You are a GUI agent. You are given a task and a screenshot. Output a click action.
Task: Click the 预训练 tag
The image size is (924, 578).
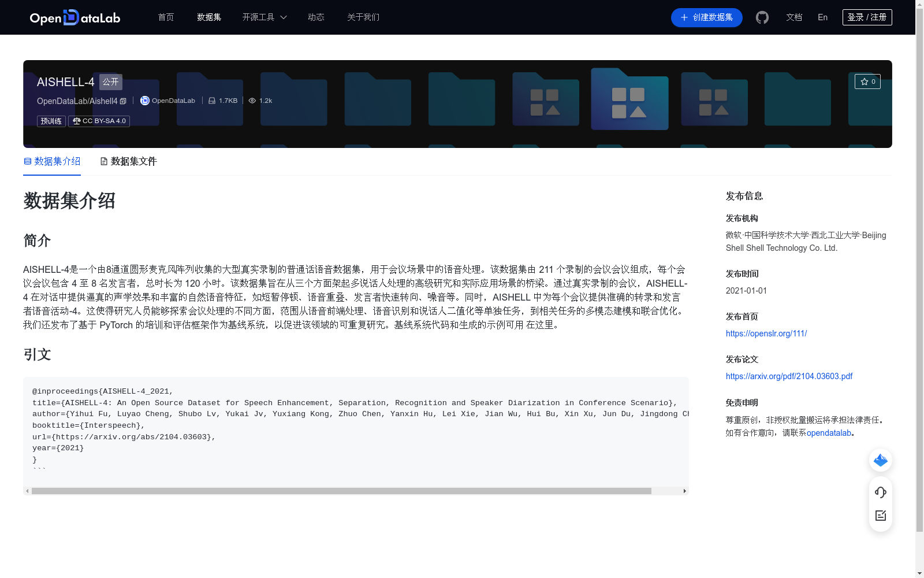51,121
